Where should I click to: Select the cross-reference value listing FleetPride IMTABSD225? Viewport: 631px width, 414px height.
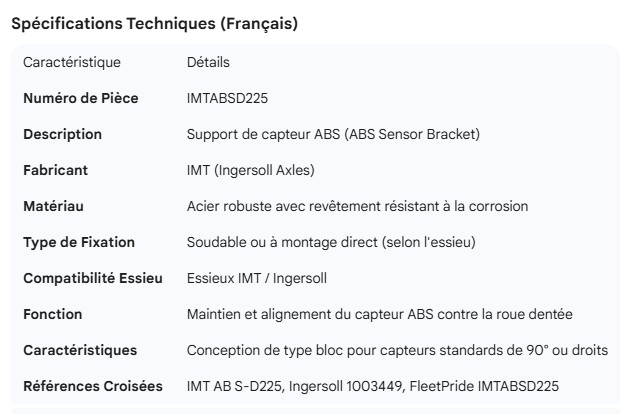pos(372,386)
